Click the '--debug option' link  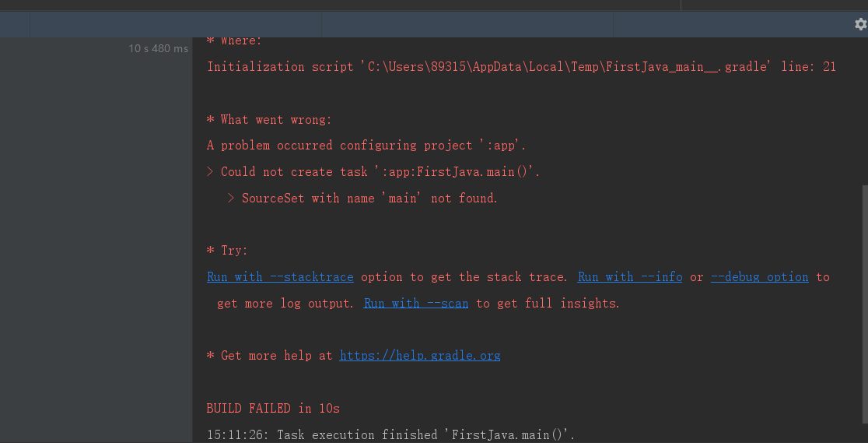tap(759, 276)
